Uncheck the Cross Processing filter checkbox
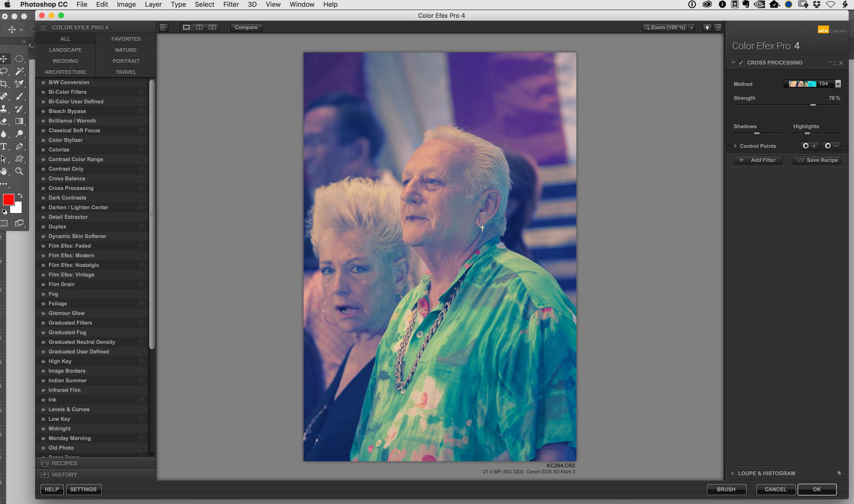The height and width of the screenshot is (504, 854). (741, 63)
